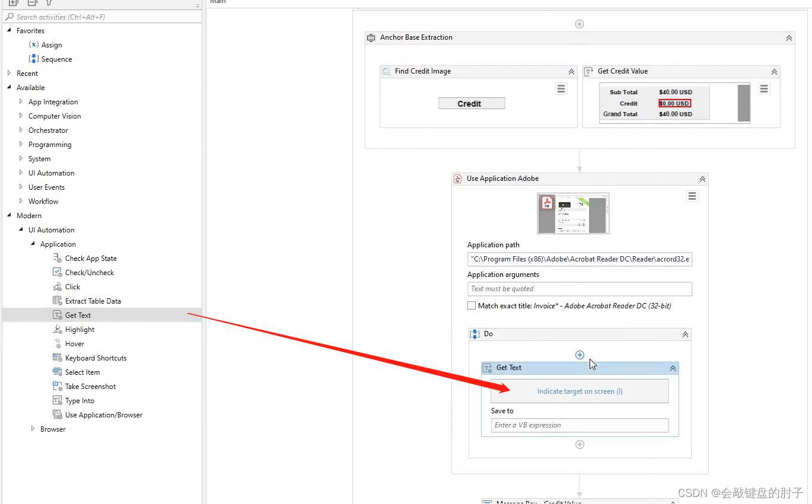Viewport: 812px width, 504px height.
Task: Click the Do sequence icon
Action: [475, 334]
